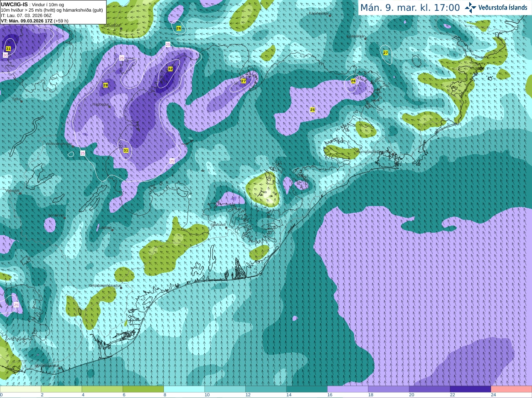Click the Veðurstofa Íslands snowflake logo icon

click(x=470, y=7)
